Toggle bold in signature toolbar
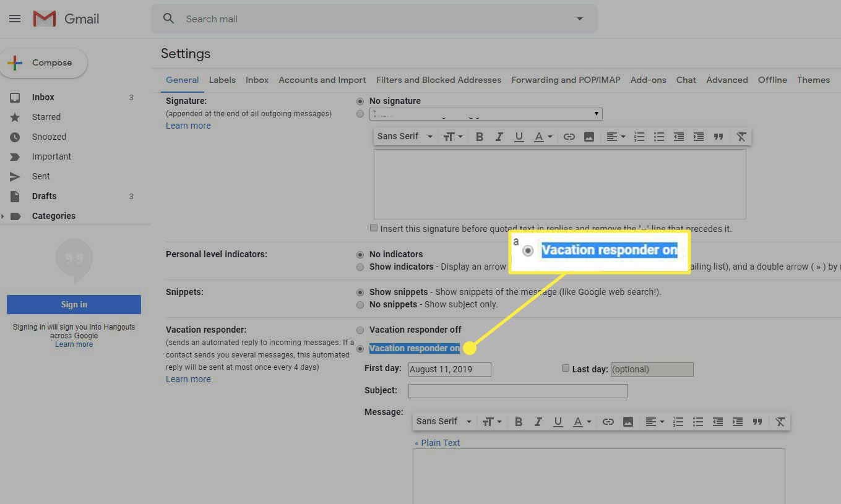This screenshot has height=504, width=841. pos(479,137)
